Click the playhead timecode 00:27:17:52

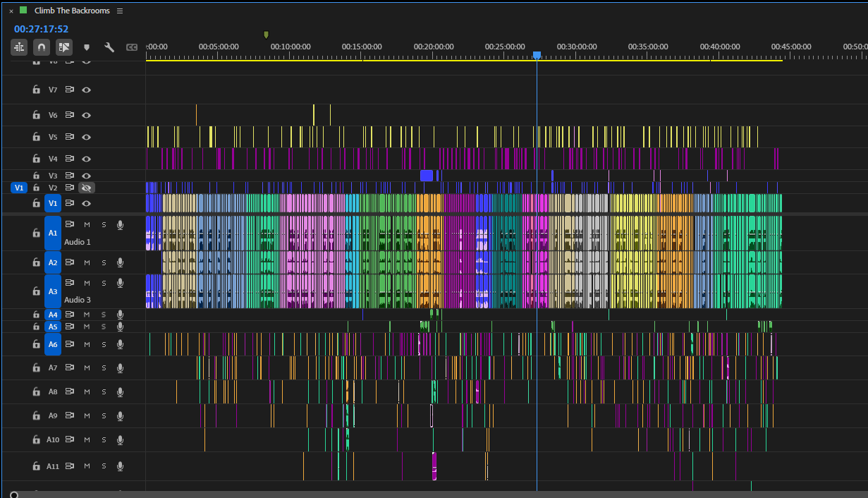coord(42,29)
